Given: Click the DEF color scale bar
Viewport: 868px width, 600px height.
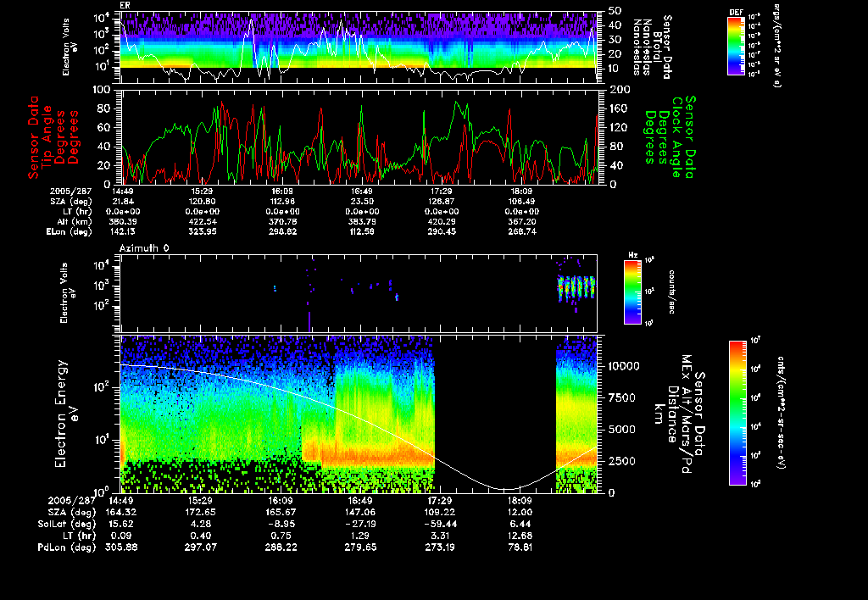Looking at the screenshot, I should pos(736,46).
